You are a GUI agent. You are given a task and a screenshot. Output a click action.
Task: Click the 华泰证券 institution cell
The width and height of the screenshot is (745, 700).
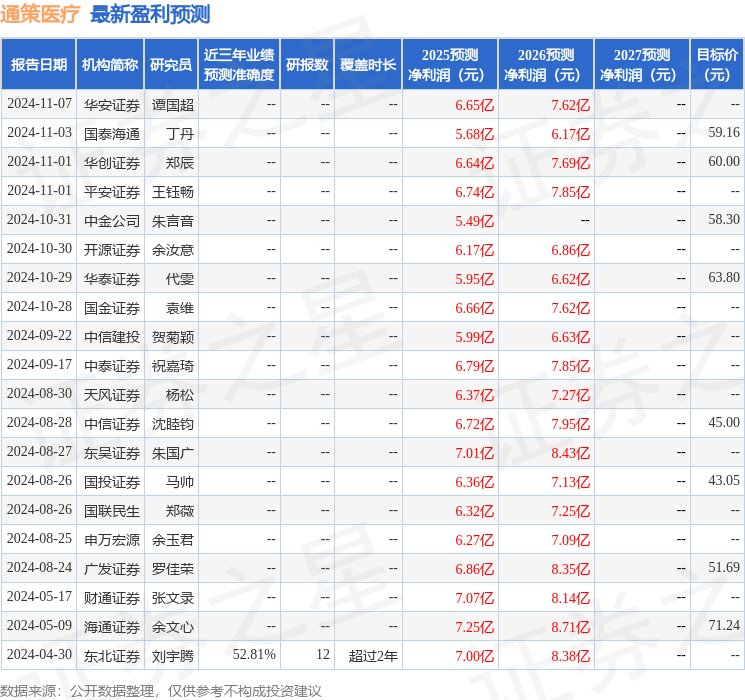coord(112,278)
